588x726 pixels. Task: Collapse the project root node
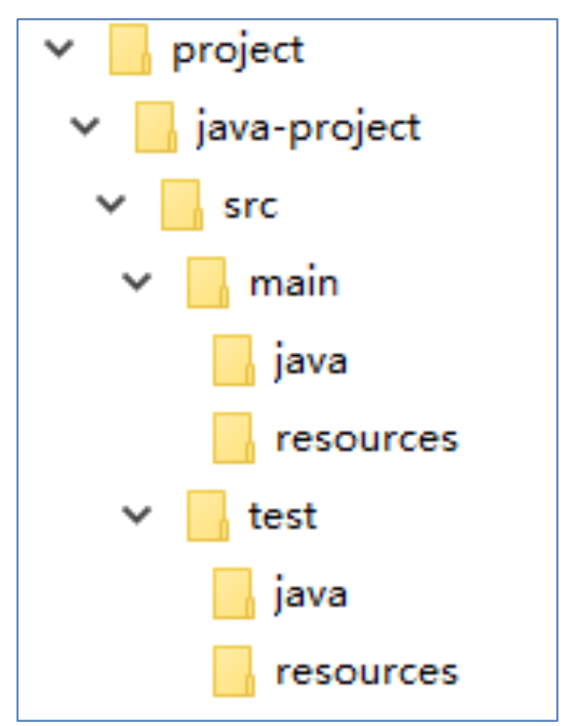(x=59, y=48)
